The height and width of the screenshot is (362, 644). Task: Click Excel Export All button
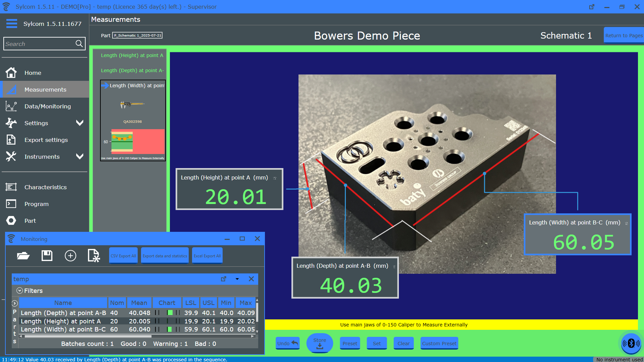pos(207,256)
